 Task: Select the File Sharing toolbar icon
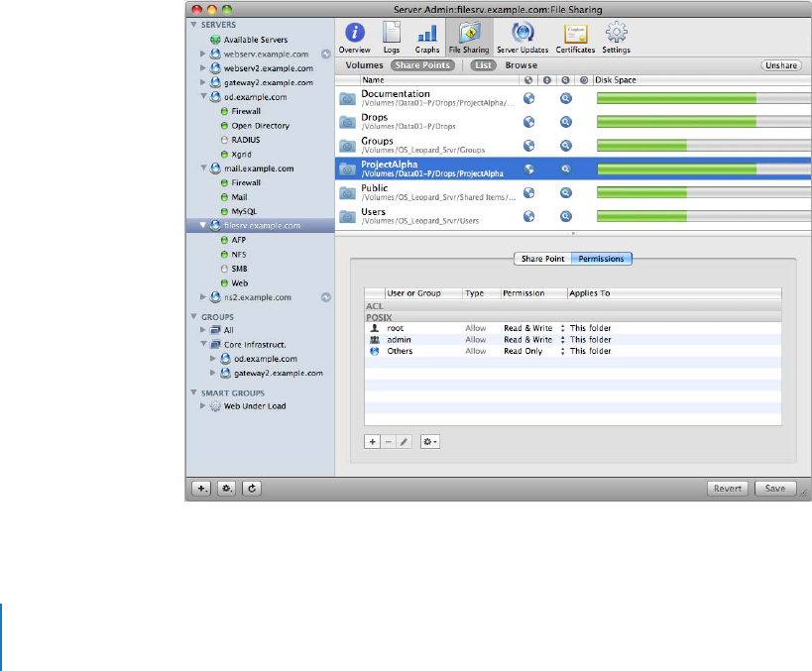[x=469, y=38]
